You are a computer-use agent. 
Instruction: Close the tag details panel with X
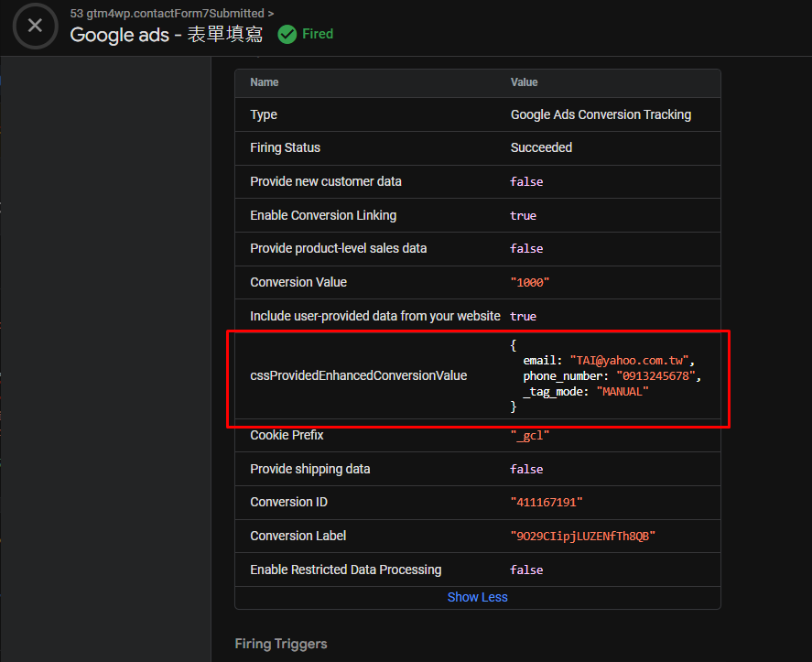(x=35, y=26)
